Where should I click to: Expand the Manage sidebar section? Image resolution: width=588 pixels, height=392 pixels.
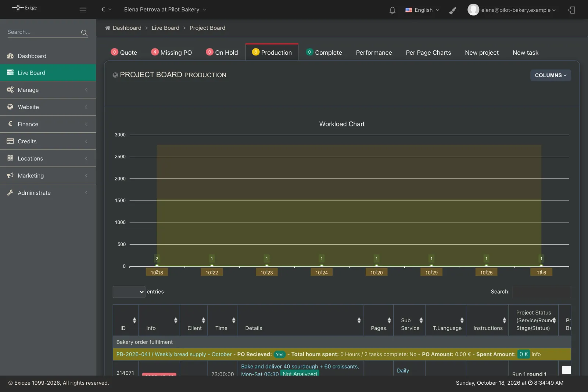(48, 90)
